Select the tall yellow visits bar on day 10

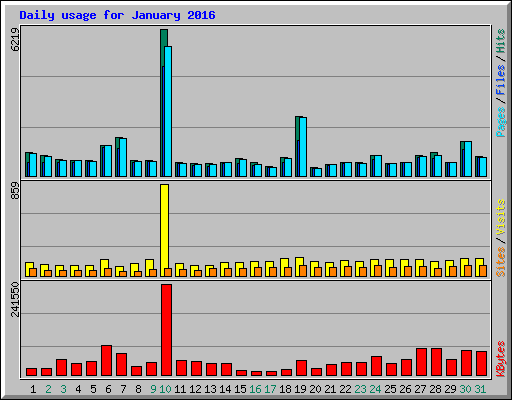(164, 230)
